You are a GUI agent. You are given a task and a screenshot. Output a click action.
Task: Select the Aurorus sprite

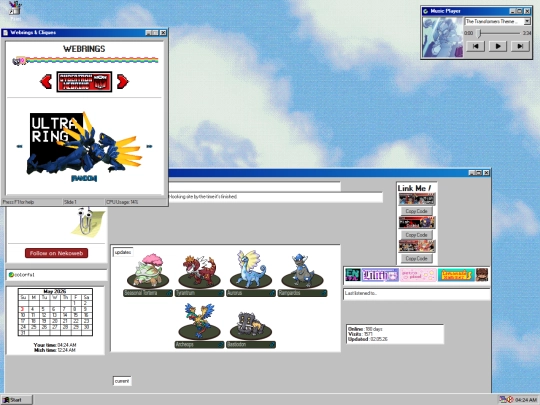click(x=251, y=269)
